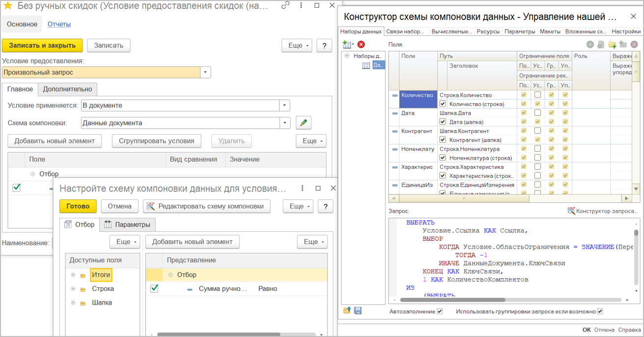Toggle Использовать группировки запроса checkbox
Screen dimensions: 644x337
coord(600,311)
